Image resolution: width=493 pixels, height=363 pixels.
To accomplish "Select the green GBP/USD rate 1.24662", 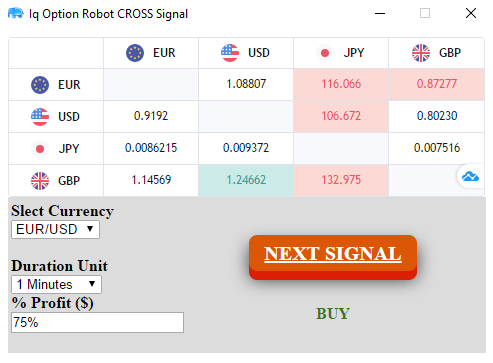I will pyautogui.click(x=246, y=180).
